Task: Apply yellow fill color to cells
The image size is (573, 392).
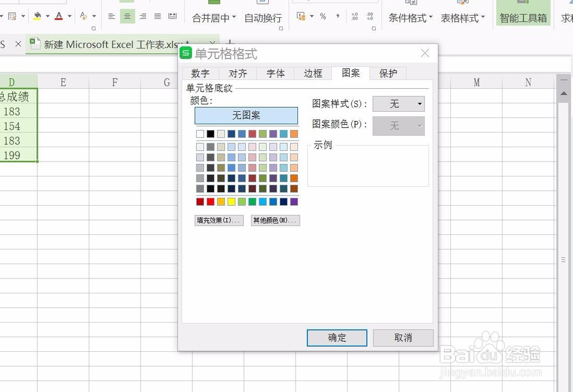Action: pos(36,16)
